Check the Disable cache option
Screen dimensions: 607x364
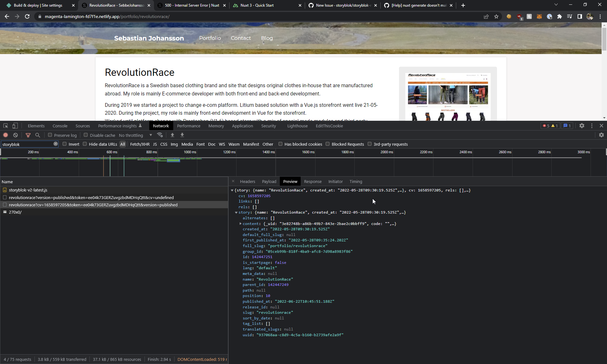click(85, 135)
